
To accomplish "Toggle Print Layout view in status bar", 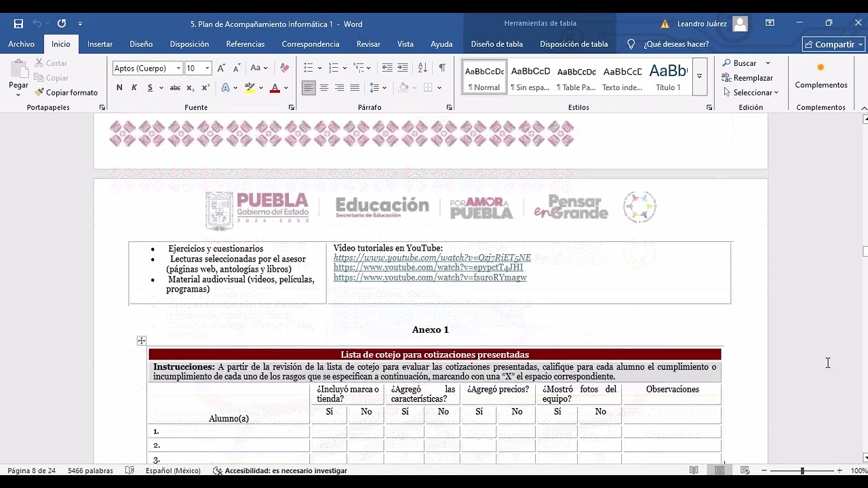I will coord(719,470).
